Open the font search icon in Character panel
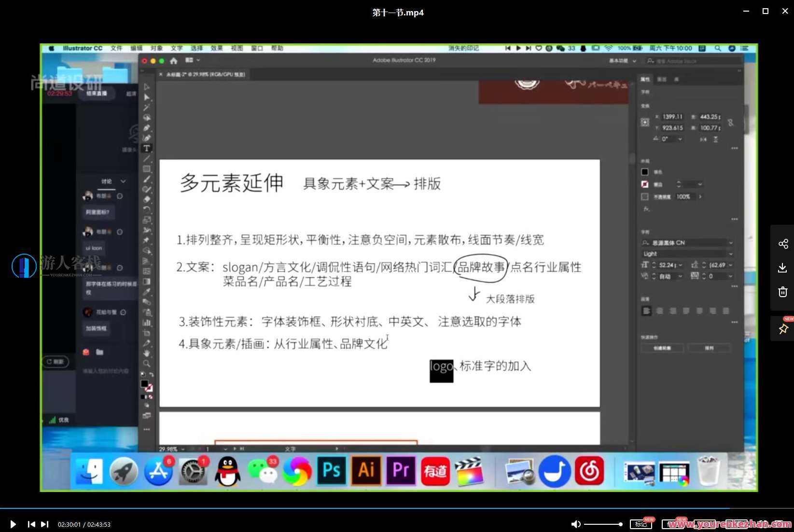 click(x=645, y=242)
